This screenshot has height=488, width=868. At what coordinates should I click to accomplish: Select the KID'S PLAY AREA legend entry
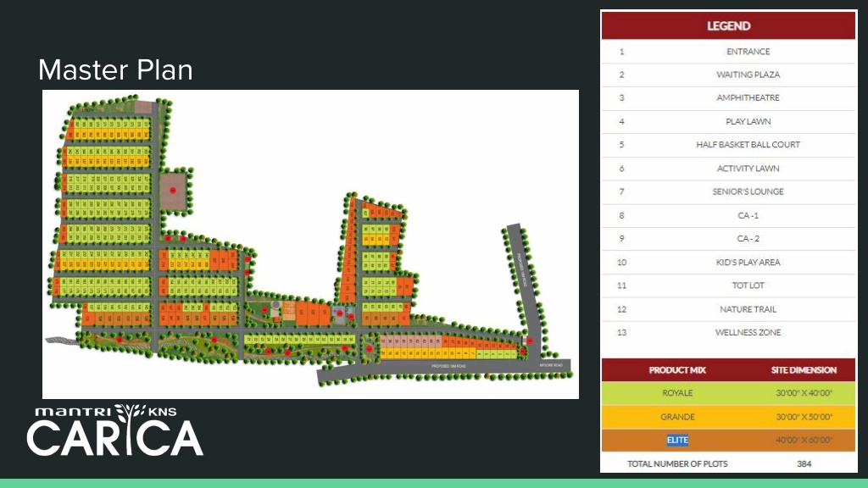[x=748, y=263]
